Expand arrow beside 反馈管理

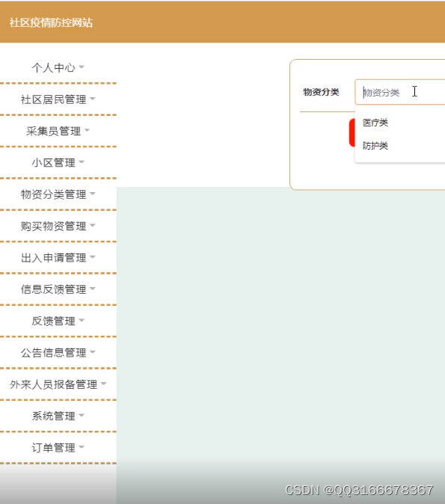tap(82, 320)
